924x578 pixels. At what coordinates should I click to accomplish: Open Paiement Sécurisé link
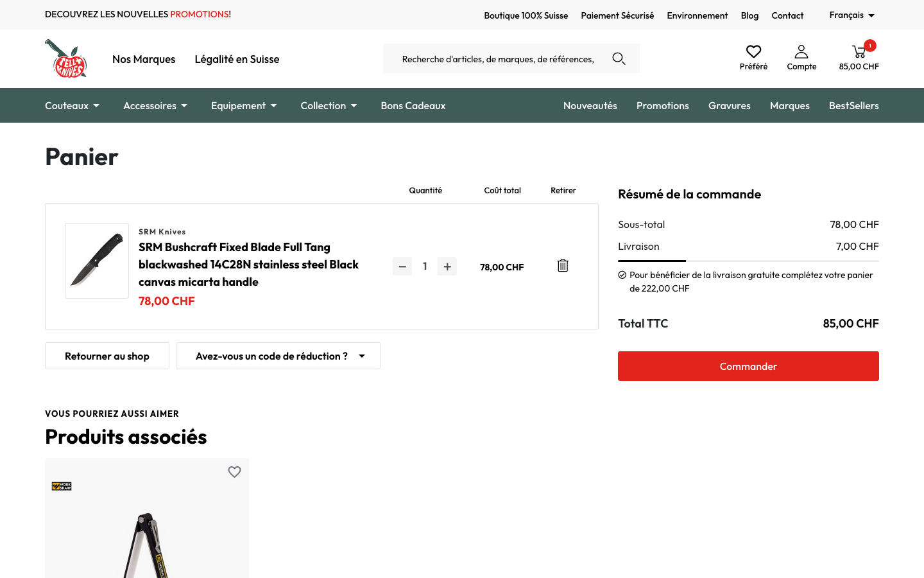tap(617, 15)
